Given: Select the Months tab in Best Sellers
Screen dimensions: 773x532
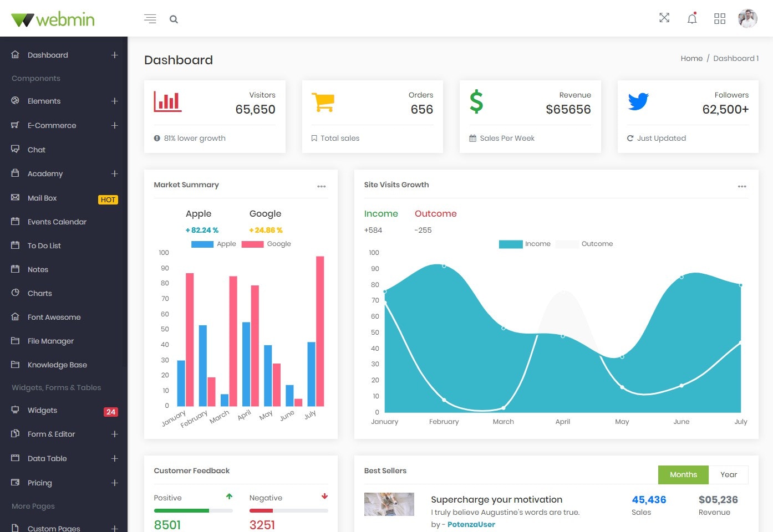Looking at the screenshot, I should click(x=683, y=474).
